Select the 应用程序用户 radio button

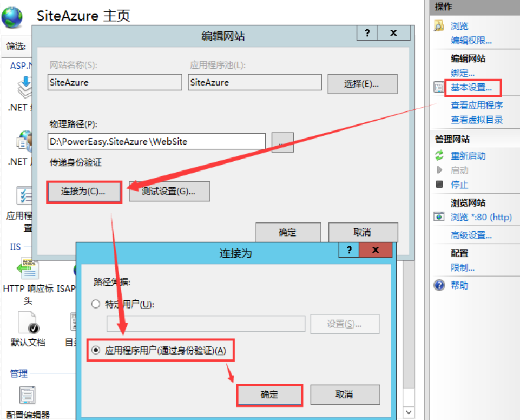96,351
